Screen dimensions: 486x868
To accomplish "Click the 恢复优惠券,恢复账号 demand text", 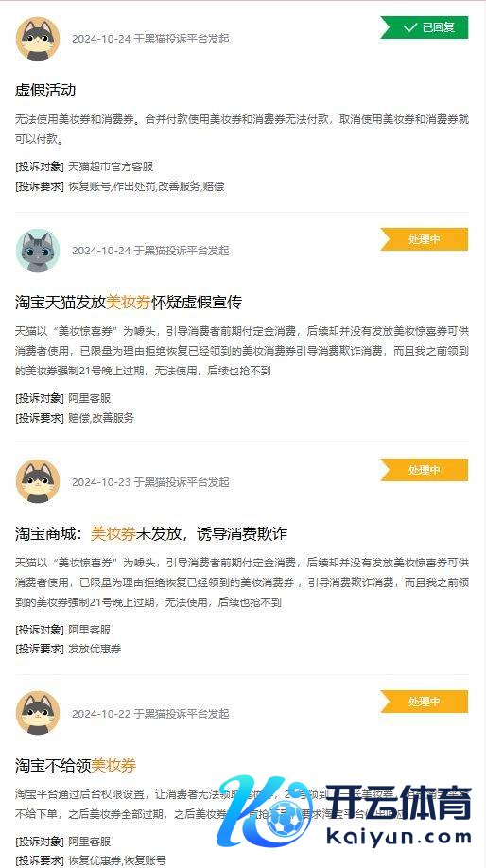I will 117,860.
